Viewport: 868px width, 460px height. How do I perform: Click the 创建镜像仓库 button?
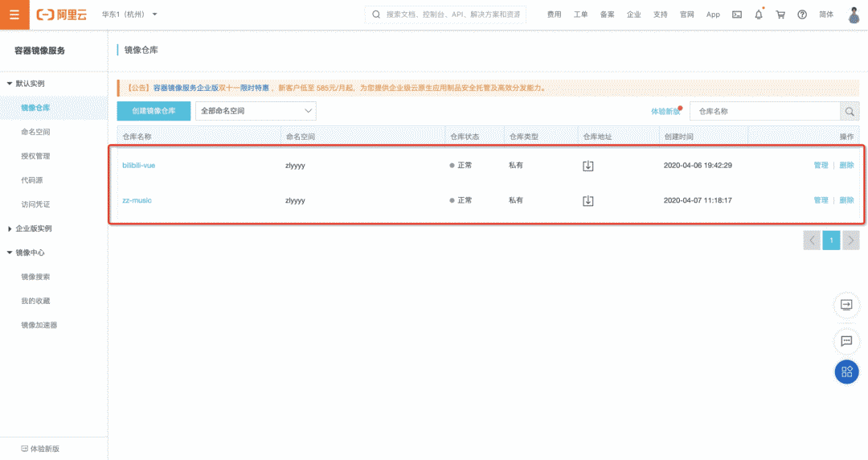pos(154,111)
